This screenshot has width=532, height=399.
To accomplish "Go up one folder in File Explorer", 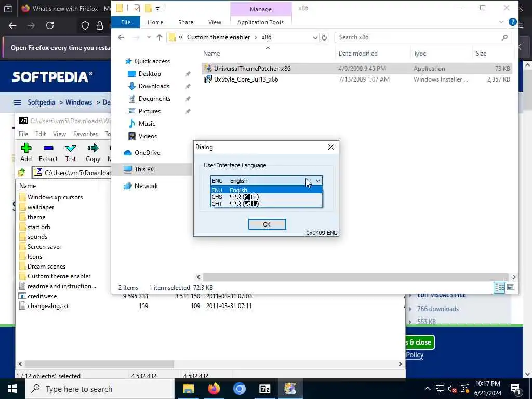I will coord(159,37).
